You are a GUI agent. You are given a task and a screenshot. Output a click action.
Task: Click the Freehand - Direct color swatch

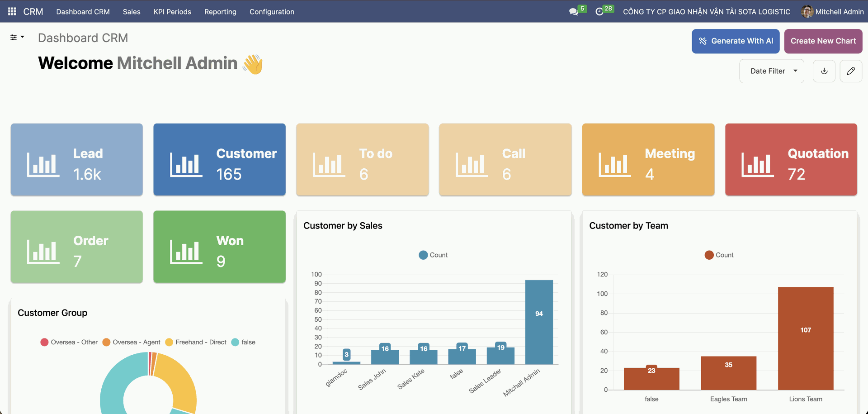pos(170,342)
